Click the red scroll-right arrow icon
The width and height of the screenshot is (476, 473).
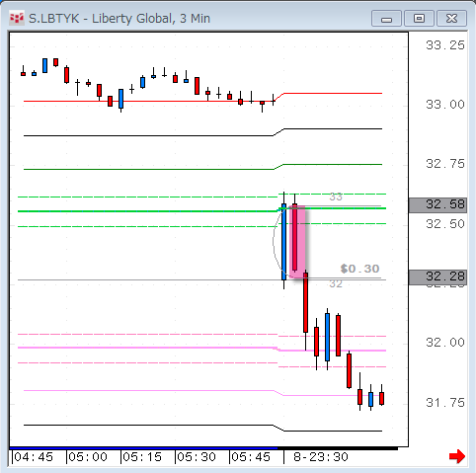pos(457,456)
